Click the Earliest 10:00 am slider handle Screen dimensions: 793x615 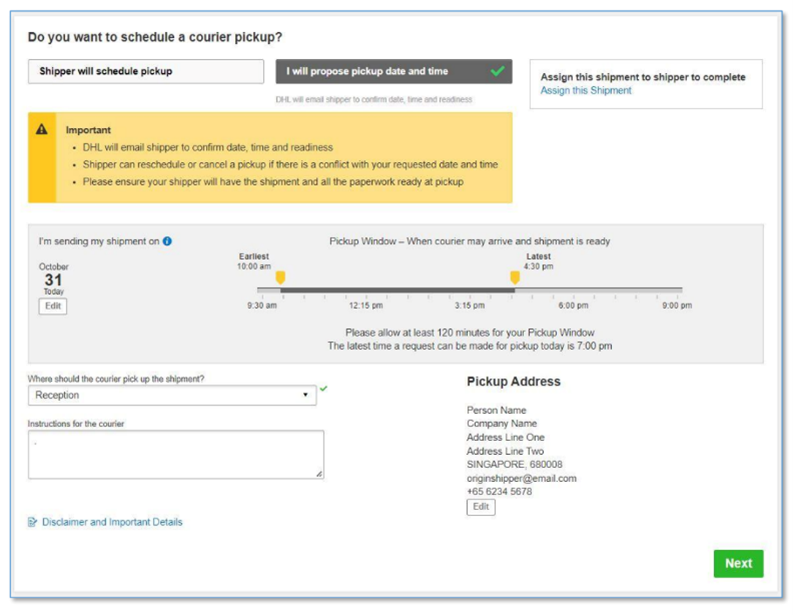click(280, 278)
